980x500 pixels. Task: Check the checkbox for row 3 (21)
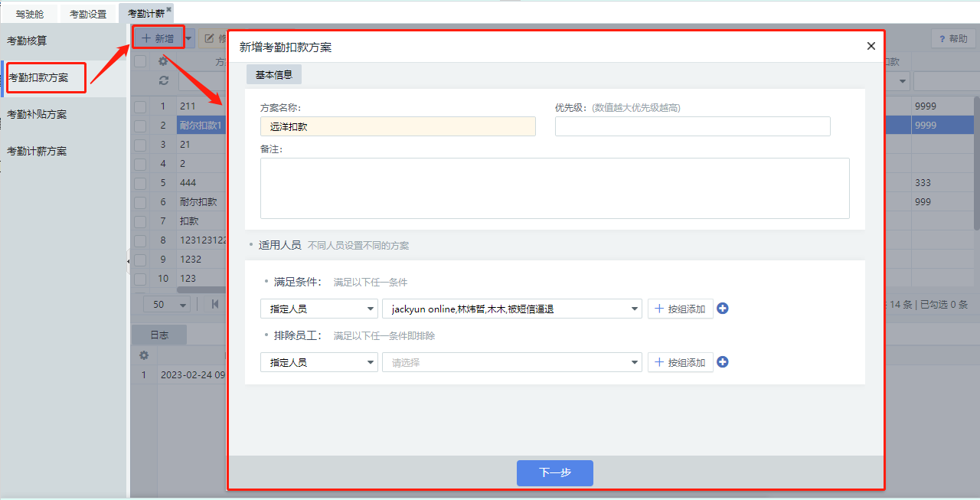click(x=140, y=145)
